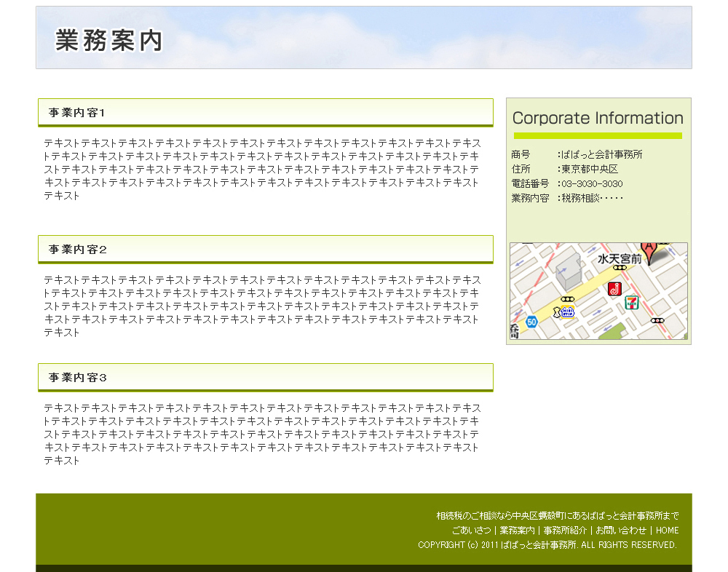This screenshot has height=572, width=728.
Task: Click the 業務案内 page title banner
Action: (109, 41)
